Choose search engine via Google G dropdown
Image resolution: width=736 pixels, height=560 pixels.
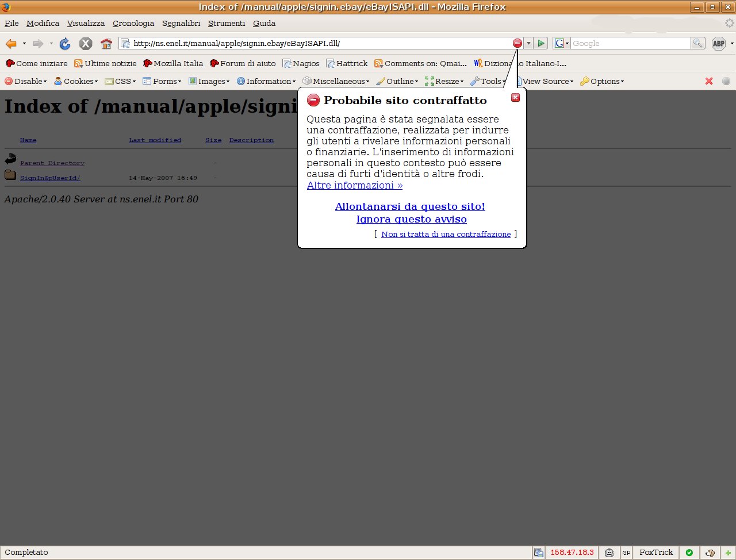561,43
